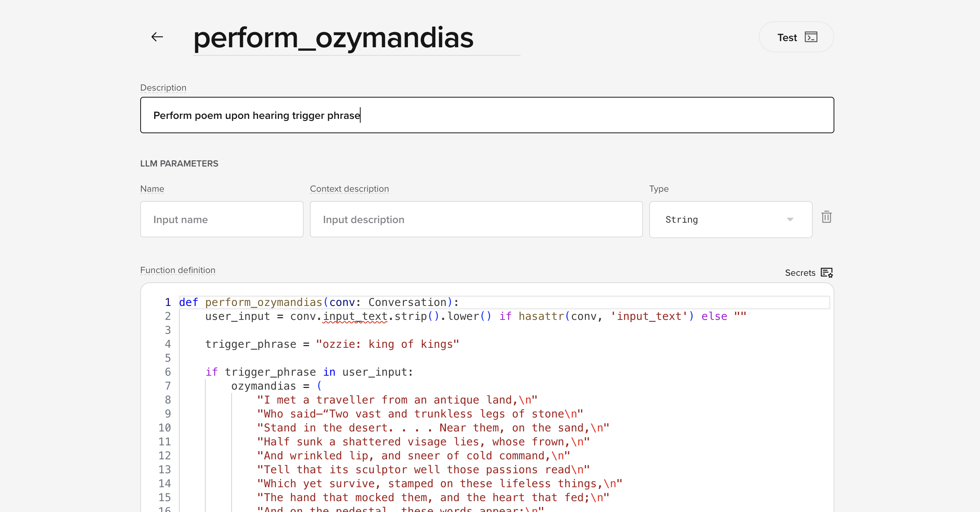980x512 pixels.
Task: Open Secrets panel via its icon
Action: coord(827,273)
